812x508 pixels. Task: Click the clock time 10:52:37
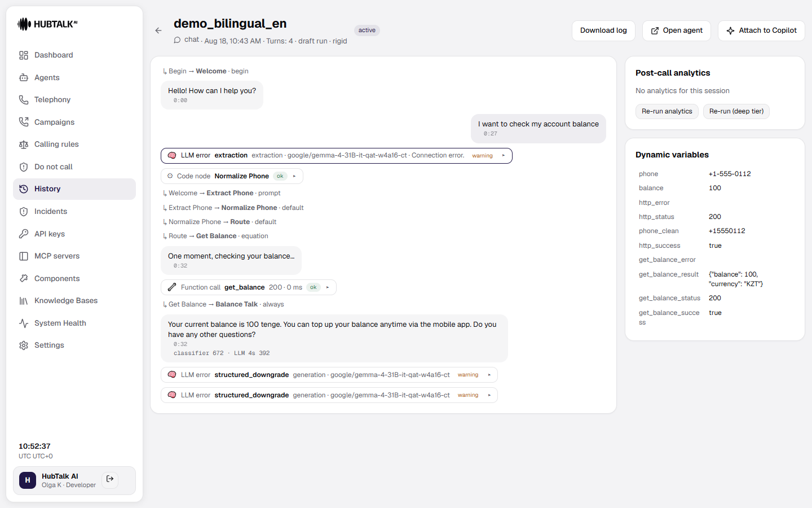click(x=34, y=446)
